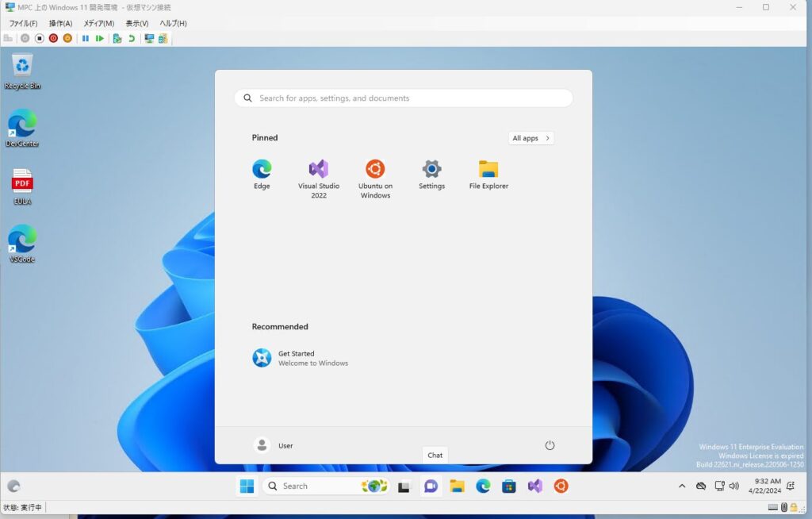
Task: Open File Explorer from the Pinned section
Action: pyautogui.click(x=488, y=175)
